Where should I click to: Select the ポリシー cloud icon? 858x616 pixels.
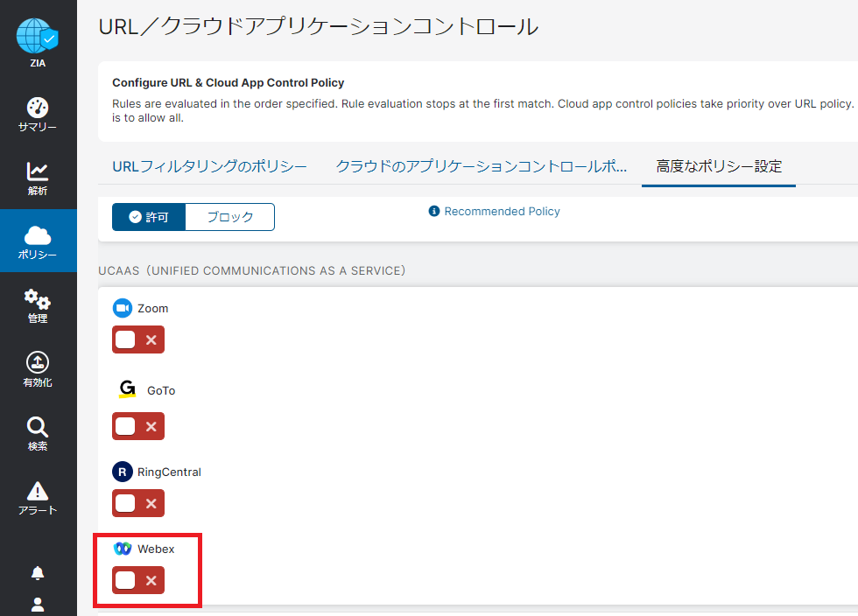pyautogui.click(x=37, y=235)
